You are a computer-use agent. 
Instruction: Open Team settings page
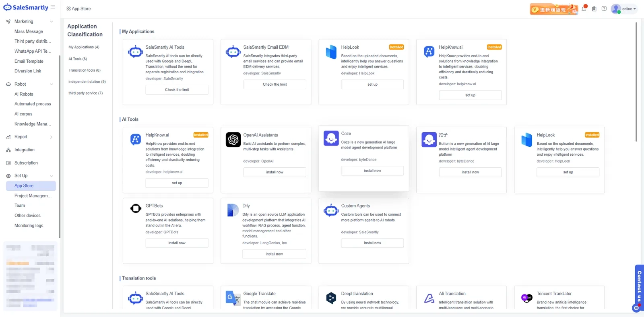(x=20, y=206)
